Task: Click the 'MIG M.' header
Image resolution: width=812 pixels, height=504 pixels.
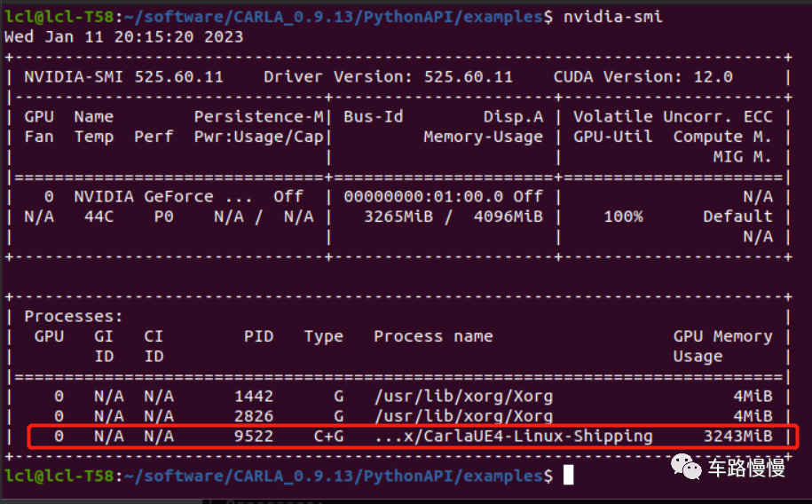Action: [x=743, y=157]
